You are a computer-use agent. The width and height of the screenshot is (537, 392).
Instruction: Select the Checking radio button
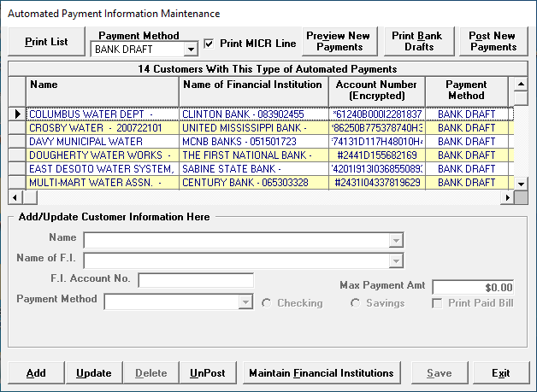267,303
